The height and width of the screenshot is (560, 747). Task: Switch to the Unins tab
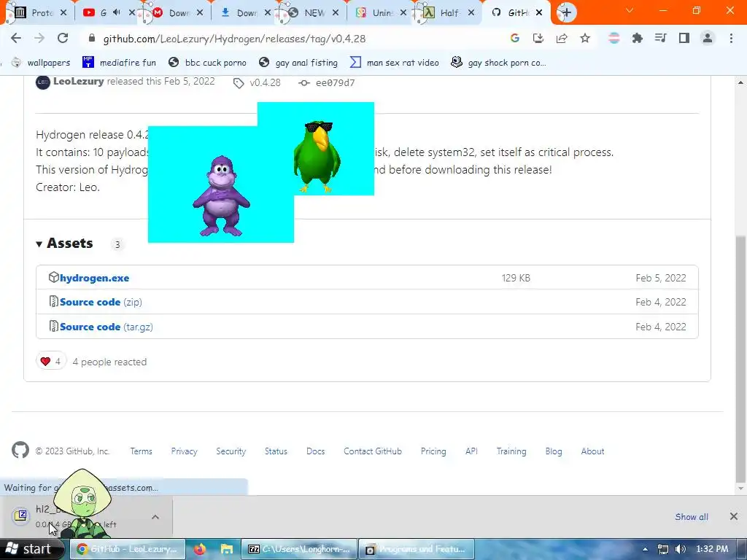[382, 13]
